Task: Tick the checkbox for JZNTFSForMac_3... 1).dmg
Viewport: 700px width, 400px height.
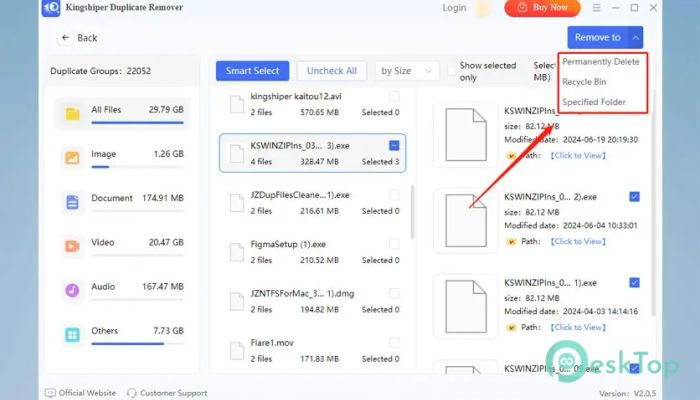Action: (x=394, y=293)
